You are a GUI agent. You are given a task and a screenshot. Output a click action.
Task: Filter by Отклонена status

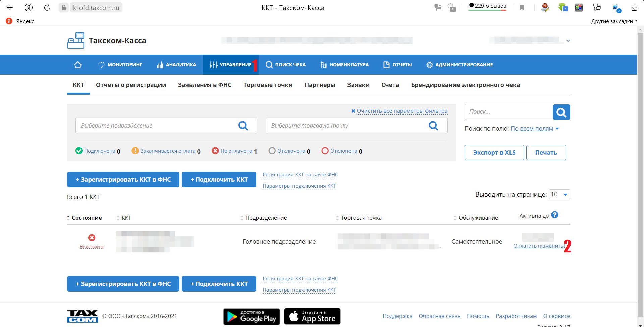[344, 151]
